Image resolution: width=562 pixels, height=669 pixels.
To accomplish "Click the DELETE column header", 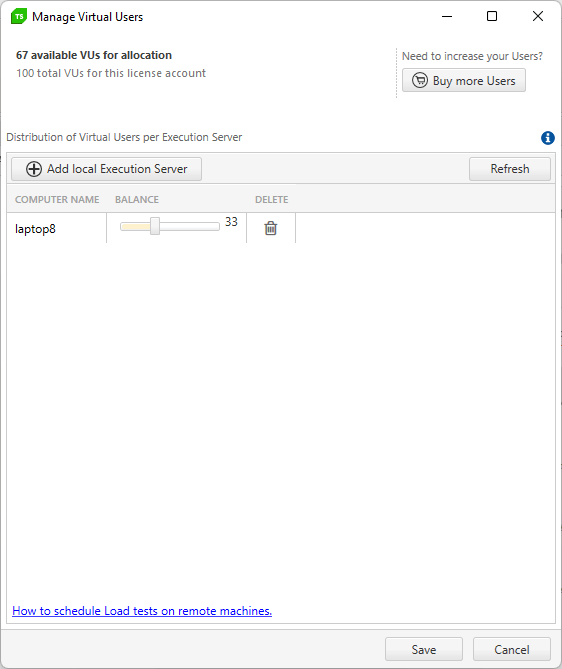I will (x=272, y=200).
